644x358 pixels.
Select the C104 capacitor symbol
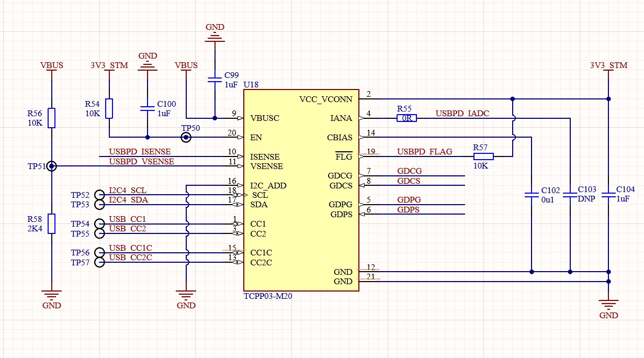[608, 195]
